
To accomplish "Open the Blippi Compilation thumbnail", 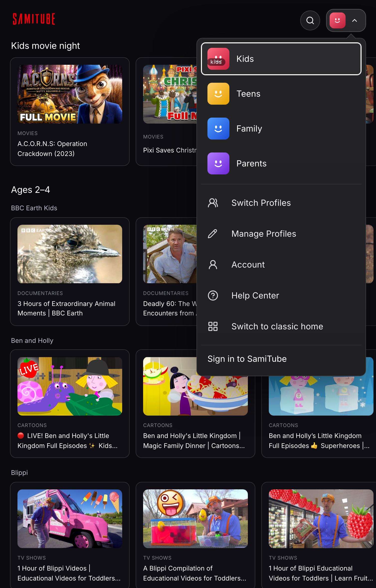I will pyautogui.click(x=195, y=519).
